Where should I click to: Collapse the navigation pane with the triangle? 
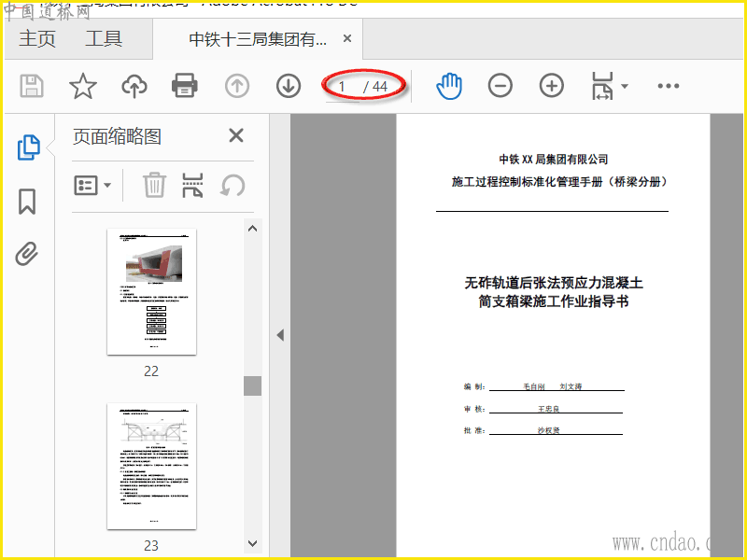tap(280, 335)
